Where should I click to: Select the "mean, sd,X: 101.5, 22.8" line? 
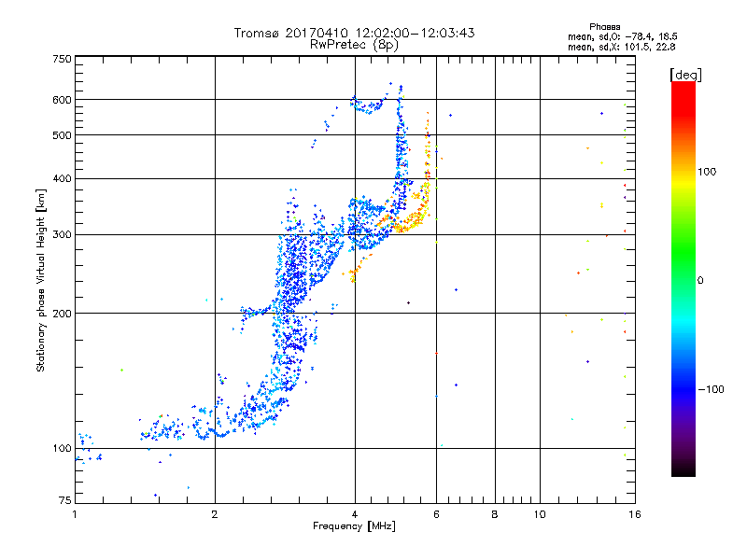pyautogui.click(x=621, y=47)
